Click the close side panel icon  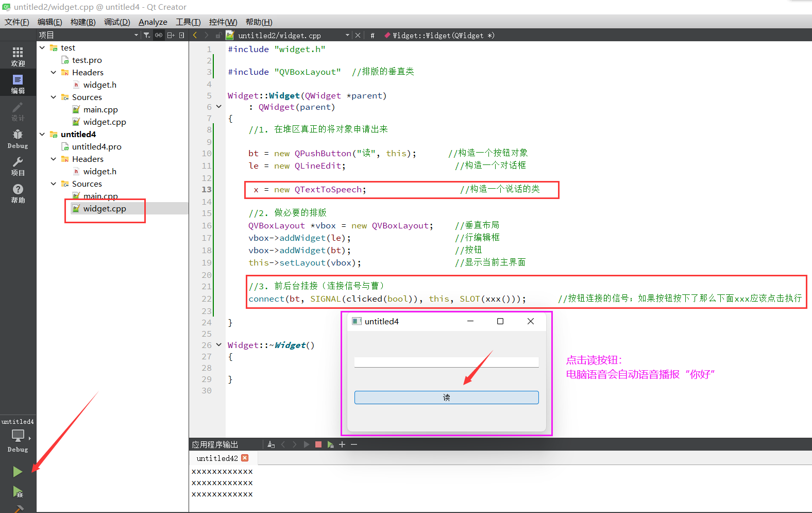tap(181, 35)
